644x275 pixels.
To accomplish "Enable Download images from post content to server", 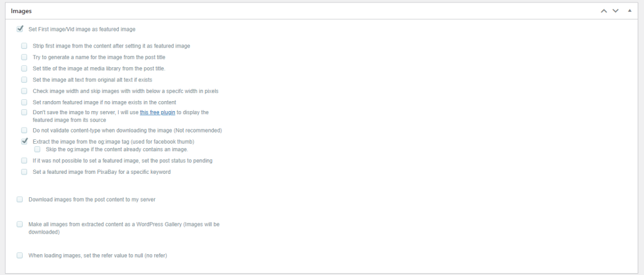I will click(x=19, y=200).
